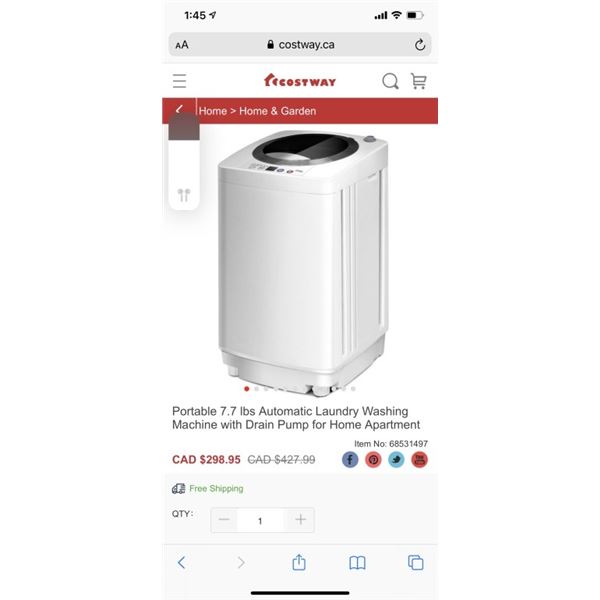Select the quantity input field
The height and width of the screenshot is (600, 600).
pyautogui.click(x=260, y=520)
